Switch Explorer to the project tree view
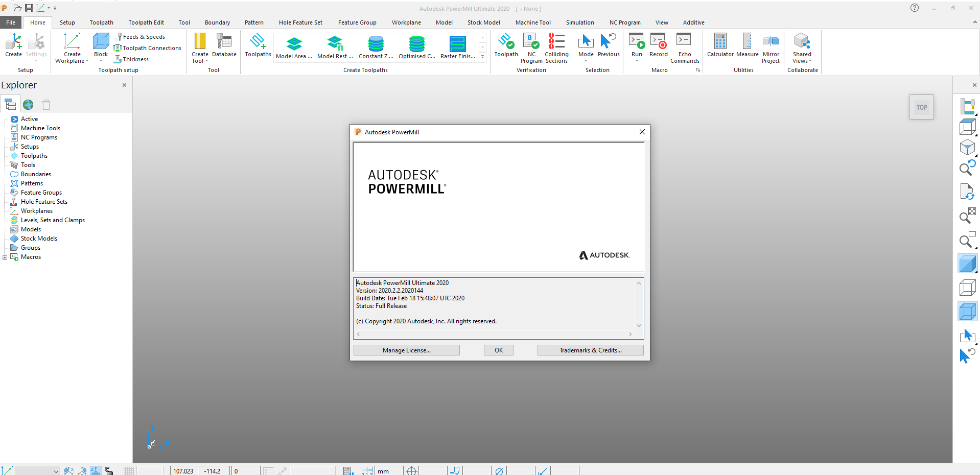 tap(10, 105)
